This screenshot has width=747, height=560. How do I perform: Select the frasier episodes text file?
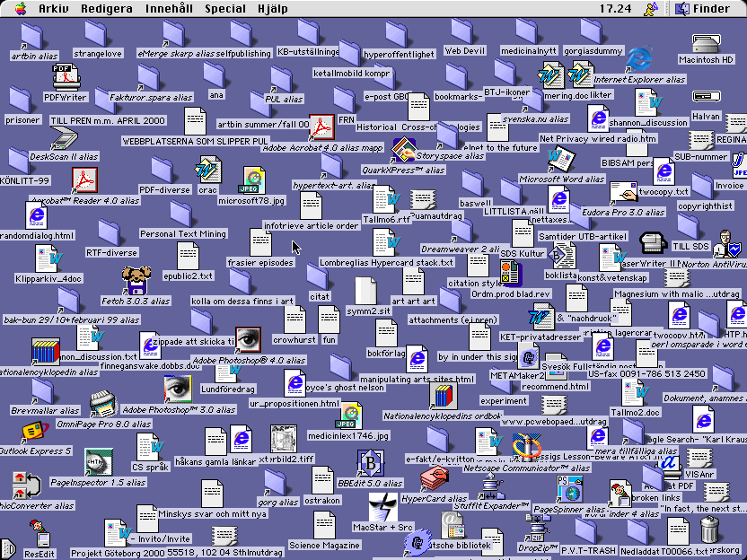coord(260,242)
